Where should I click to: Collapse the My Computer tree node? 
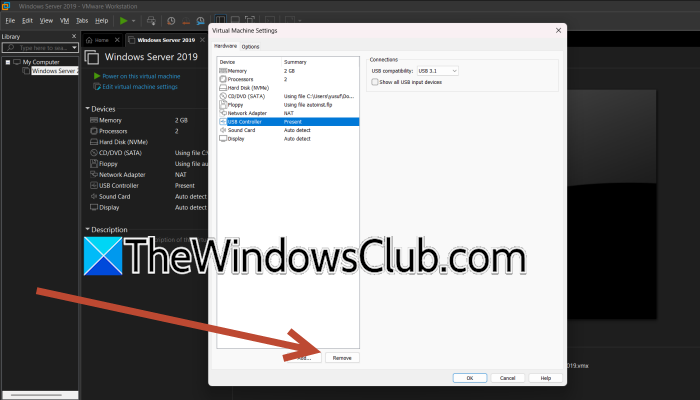(8, 62)
